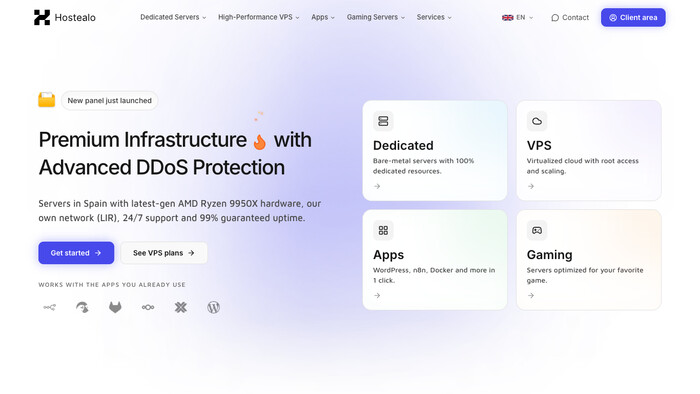Click the arrow on the Gaming card
This screenshot has height=394, width=700.
coord(531,295)
